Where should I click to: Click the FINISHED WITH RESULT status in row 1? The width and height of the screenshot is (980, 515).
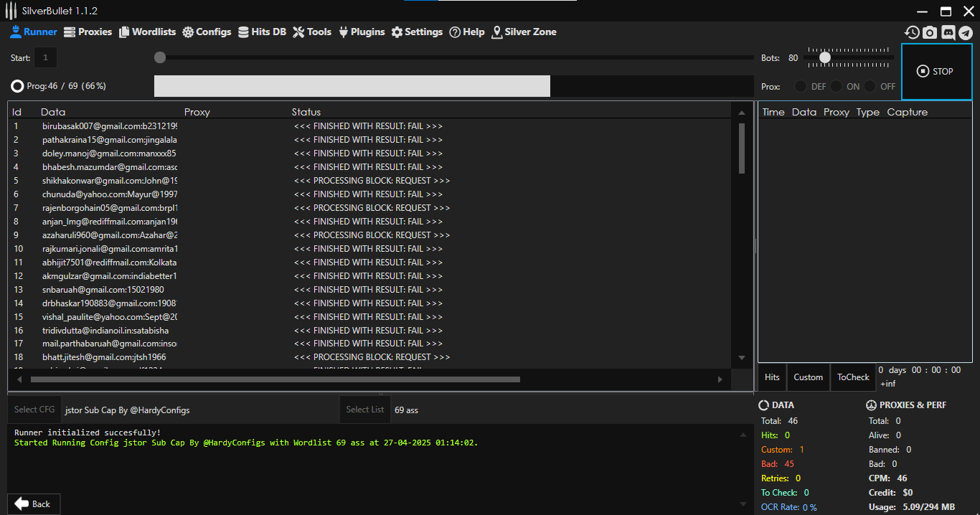[x=368, y=126]
